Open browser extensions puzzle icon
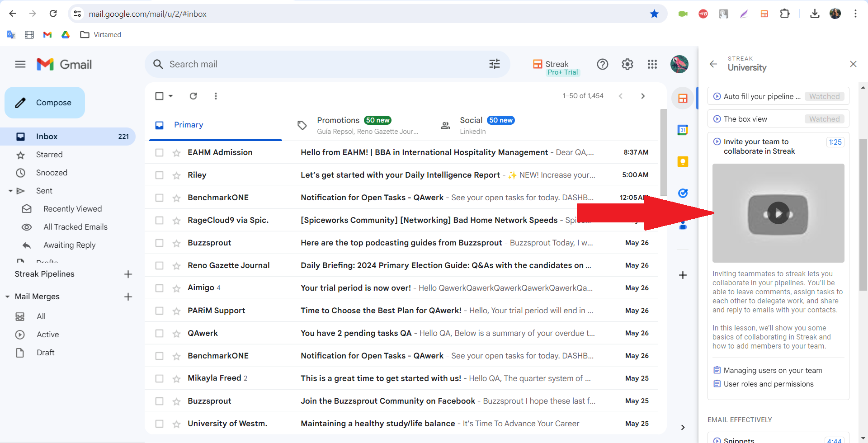The image size is (868, 443). (x=785, y=14)
